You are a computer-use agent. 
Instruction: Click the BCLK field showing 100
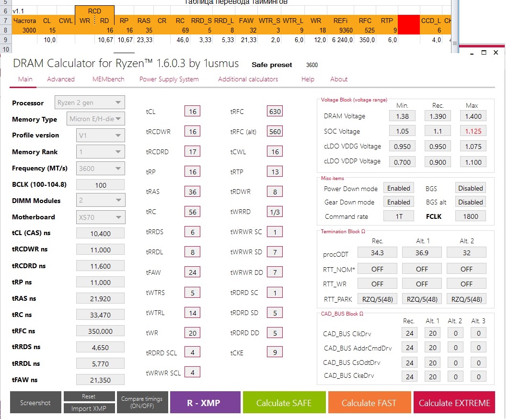[x=101, y=185]
